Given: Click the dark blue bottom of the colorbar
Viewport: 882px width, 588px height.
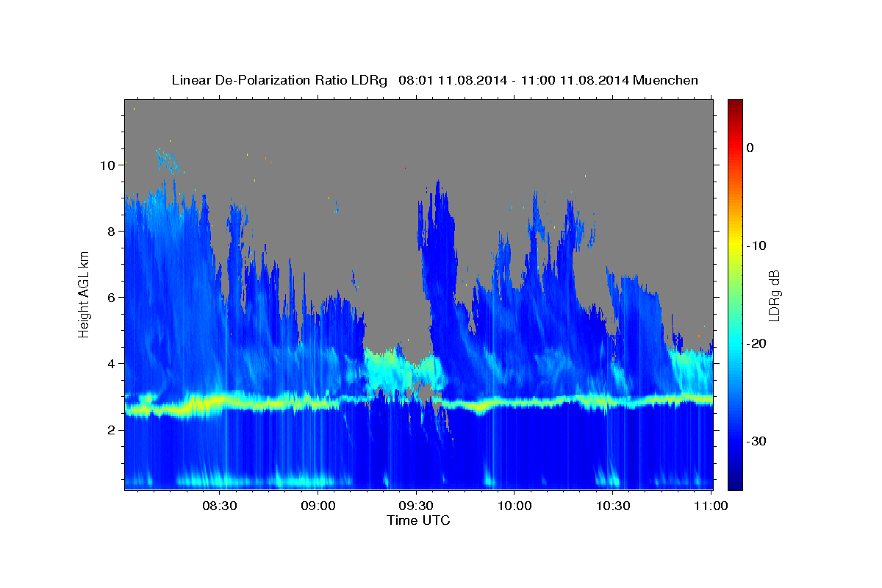Looking at the screenshot, I should (x=735, y=484).
